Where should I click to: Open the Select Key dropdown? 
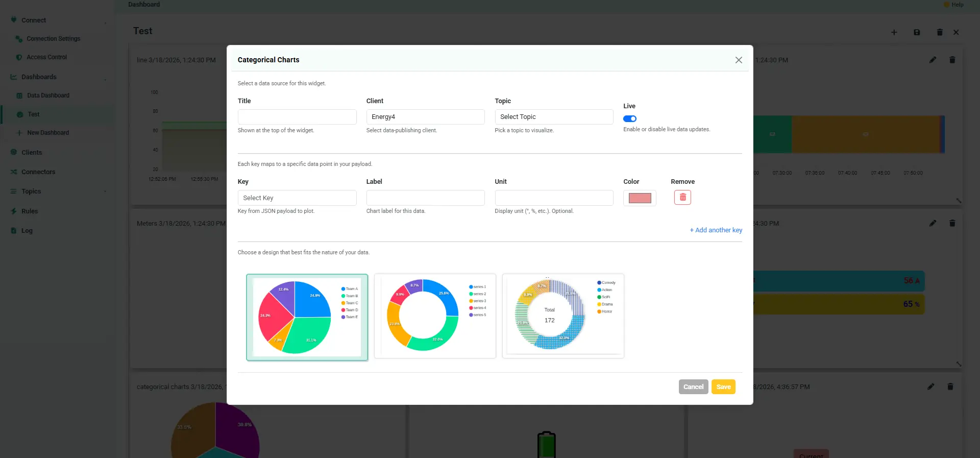click(x=297, y=198)
